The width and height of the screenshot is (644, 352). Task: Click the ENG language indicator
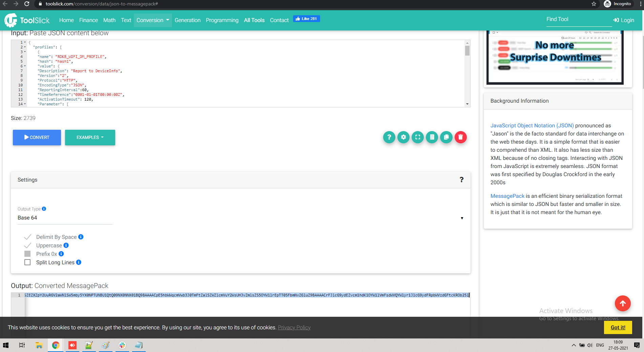tap(600, 345)
